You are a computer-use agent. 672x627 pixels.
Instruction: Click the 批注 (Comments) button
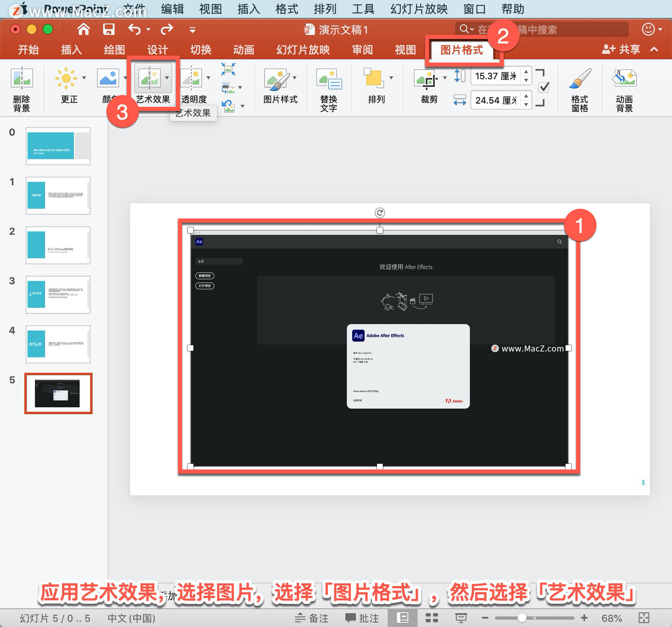[x=362, y=618]
